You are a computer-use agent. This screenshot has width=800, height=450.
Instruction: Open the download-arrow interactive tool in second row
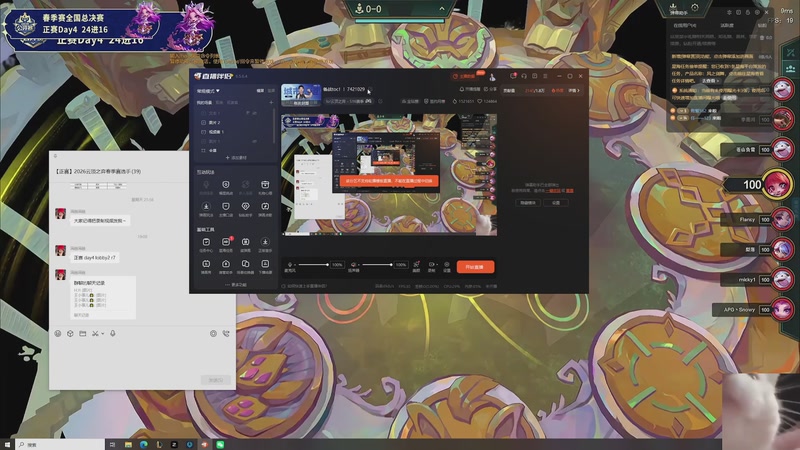pyautogui.click(x=206, y=209)
